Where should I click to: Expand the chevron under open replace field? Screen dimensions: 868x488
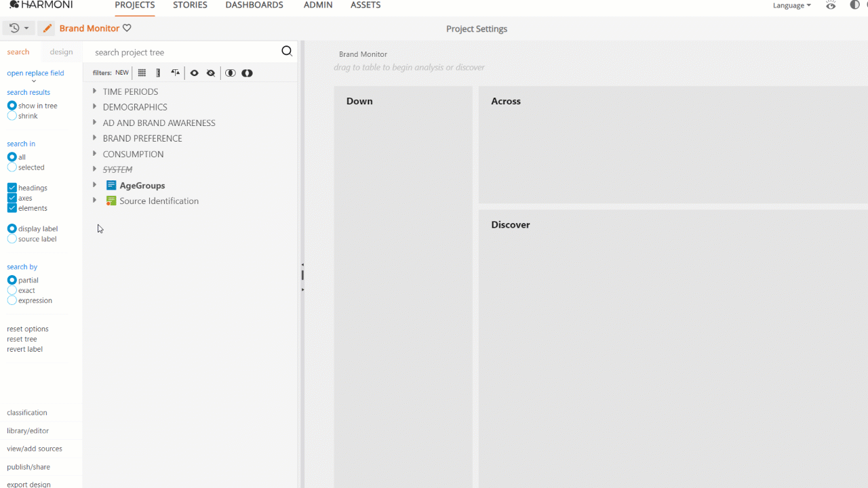click(34, 81)
